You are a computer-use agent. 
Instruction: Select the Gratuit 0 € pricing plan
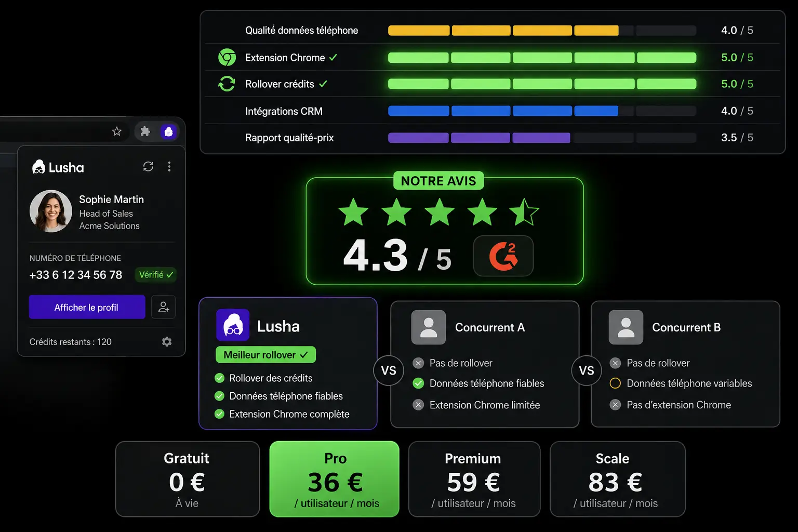point(188,479)
